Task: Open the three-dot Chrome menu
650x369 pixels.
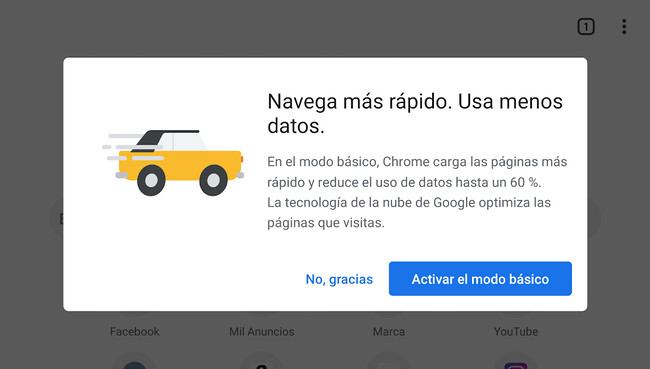Action: pos(624,27)
